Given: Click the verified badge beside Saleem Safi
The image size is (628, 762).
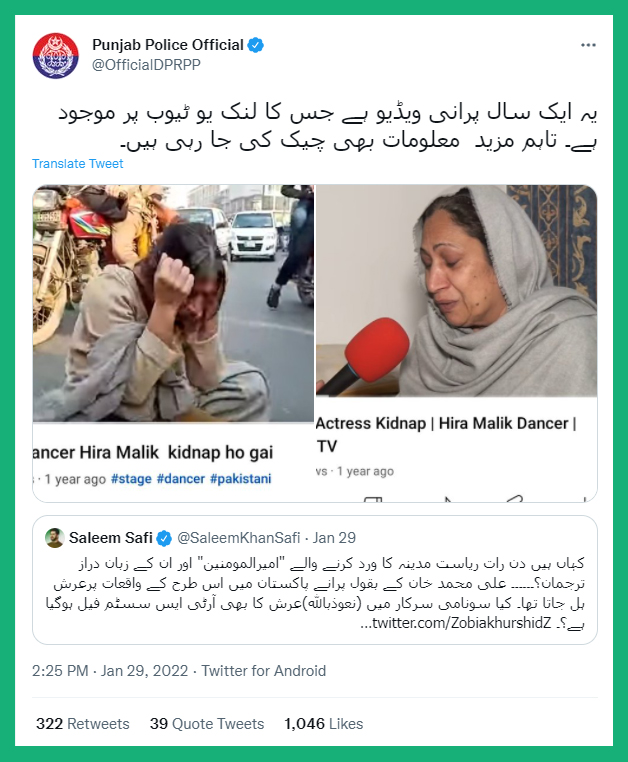Looking at the screenshot, I should pyautogui.click(x=164, y=538).
